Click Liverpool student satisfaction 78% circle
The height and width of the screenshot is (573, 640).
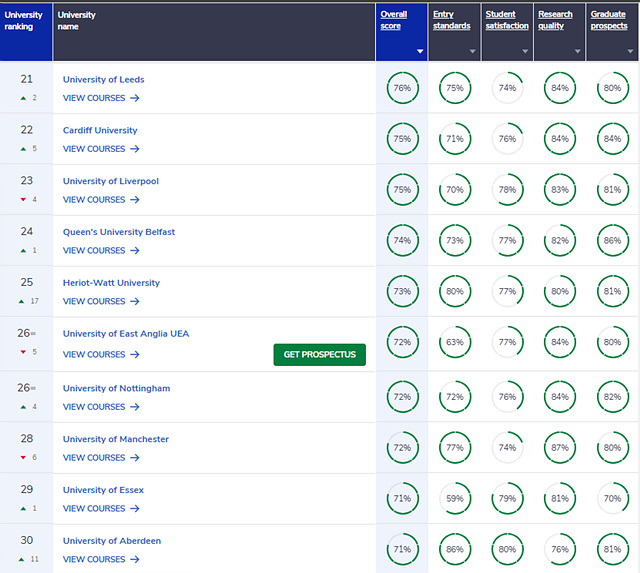[x=507, y=190]
